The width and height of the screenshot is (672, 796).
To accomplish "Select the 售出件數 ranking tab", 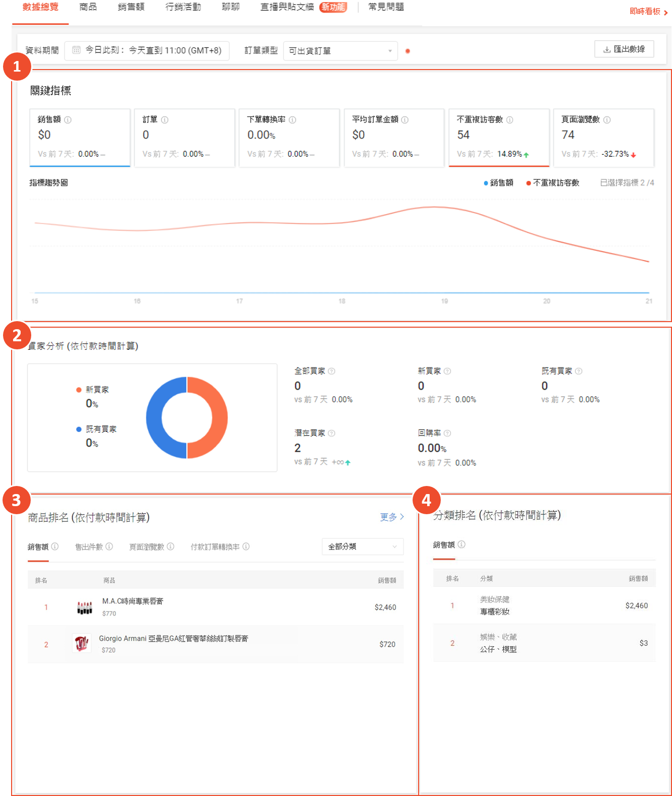I will (x=89, y=547).
